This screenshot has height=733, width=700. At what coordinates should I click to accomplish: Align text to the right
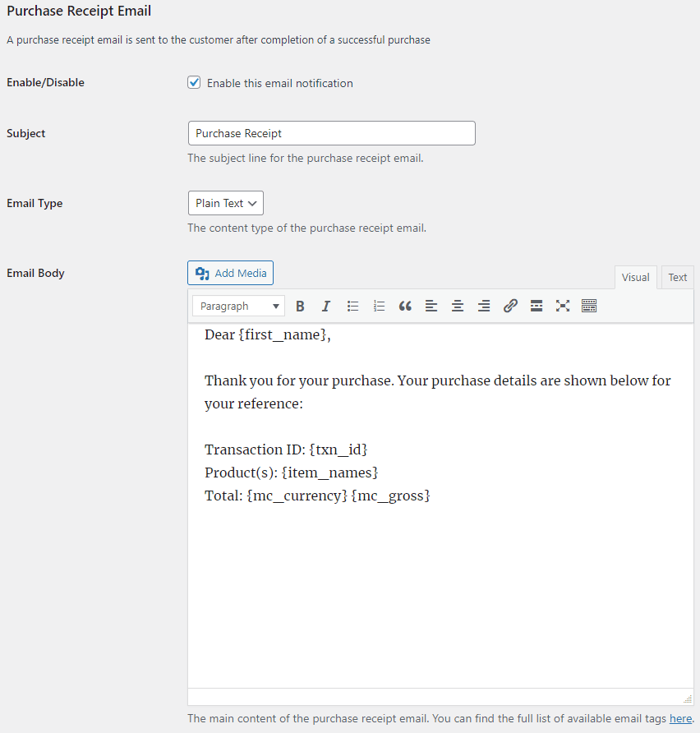(x=484, y=306)
